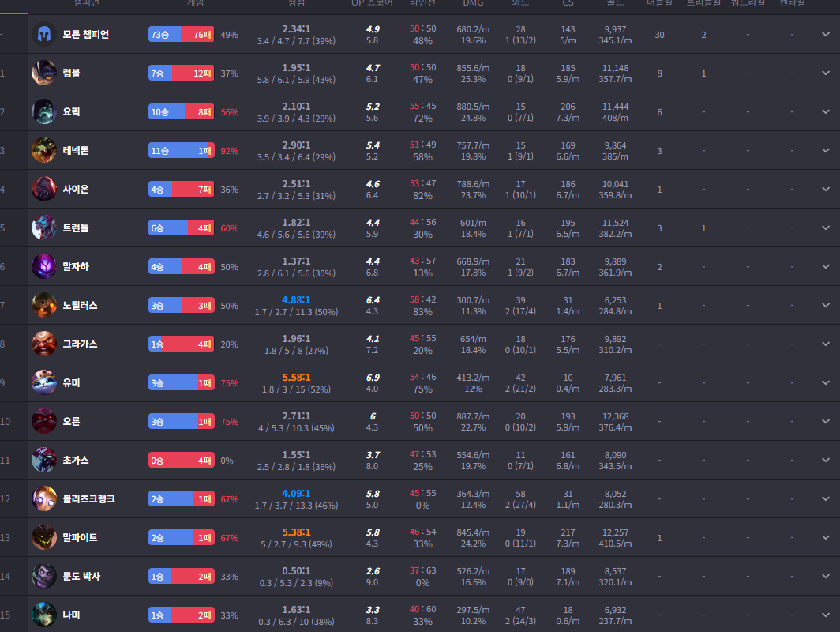The image size is (840, 632).
Task: Click the 요릭 champion portrait
Action: [x=43, y=112]
